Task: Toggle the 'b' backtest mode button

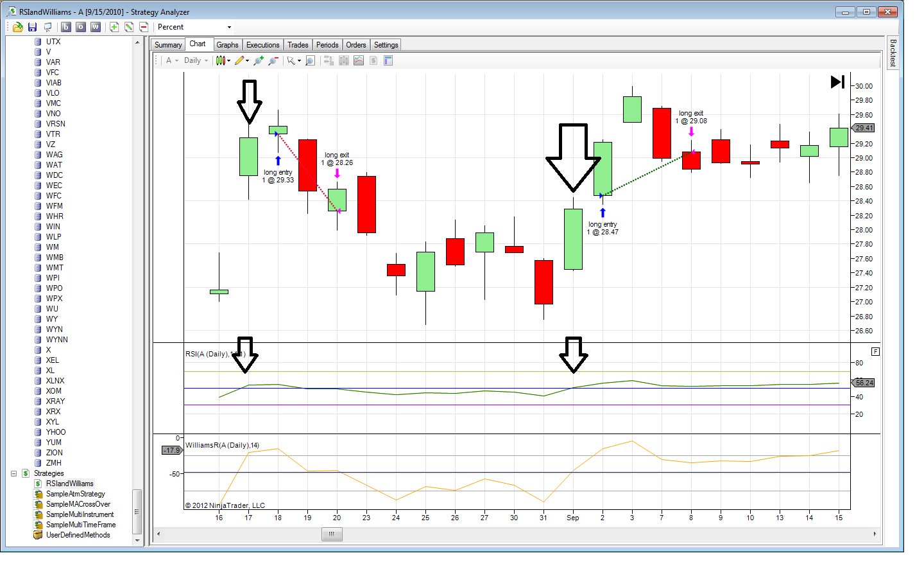Action: pos(66,27)
